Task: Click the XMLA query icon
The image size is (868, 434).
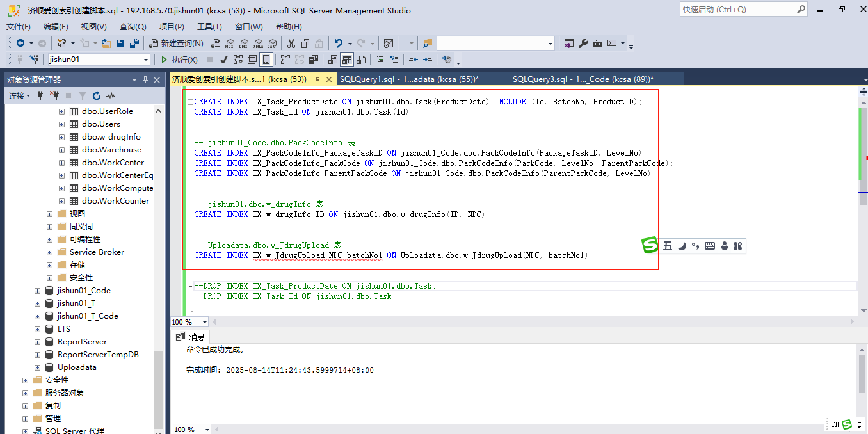Action: [257, 43]
